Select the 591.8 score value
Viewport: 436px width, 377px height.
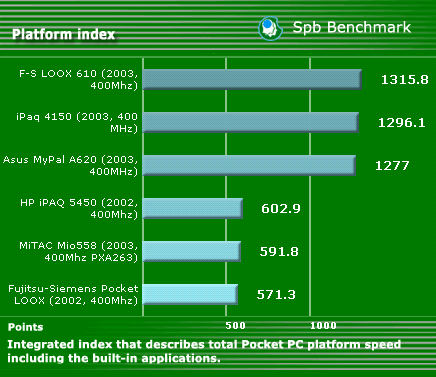[x=279, y=252]
